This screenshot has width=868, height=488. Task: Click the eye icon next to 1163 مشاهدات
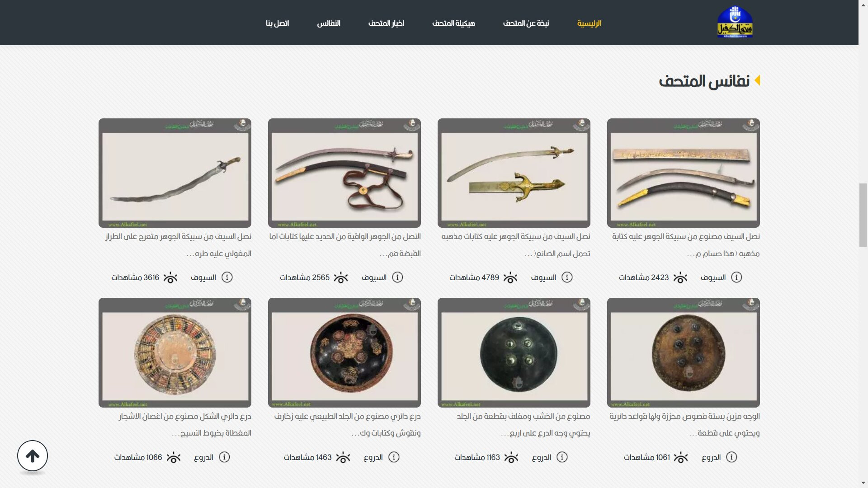click(511, 457)
